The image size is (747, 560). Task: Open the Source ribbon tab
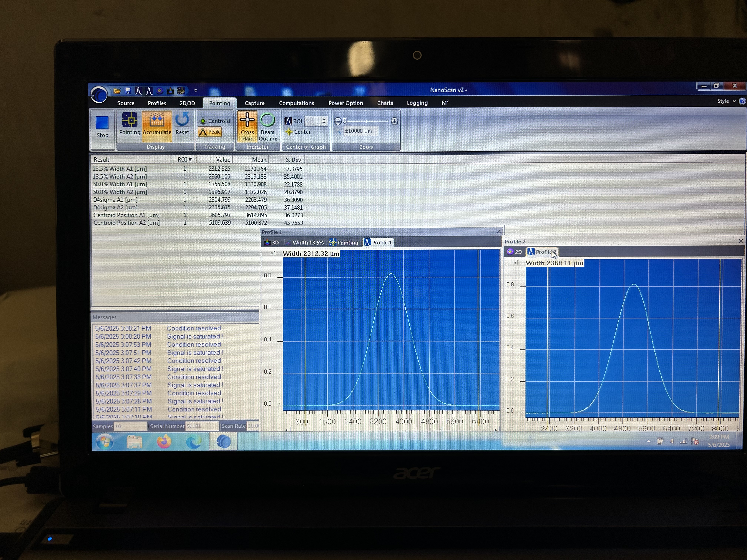126,103
